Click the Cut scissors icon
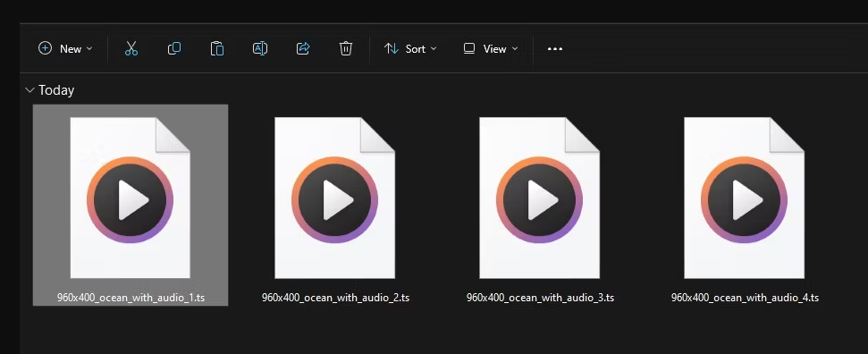Image resolution: width=868 pixels, height=354 pixels. (x=131, y=49)
